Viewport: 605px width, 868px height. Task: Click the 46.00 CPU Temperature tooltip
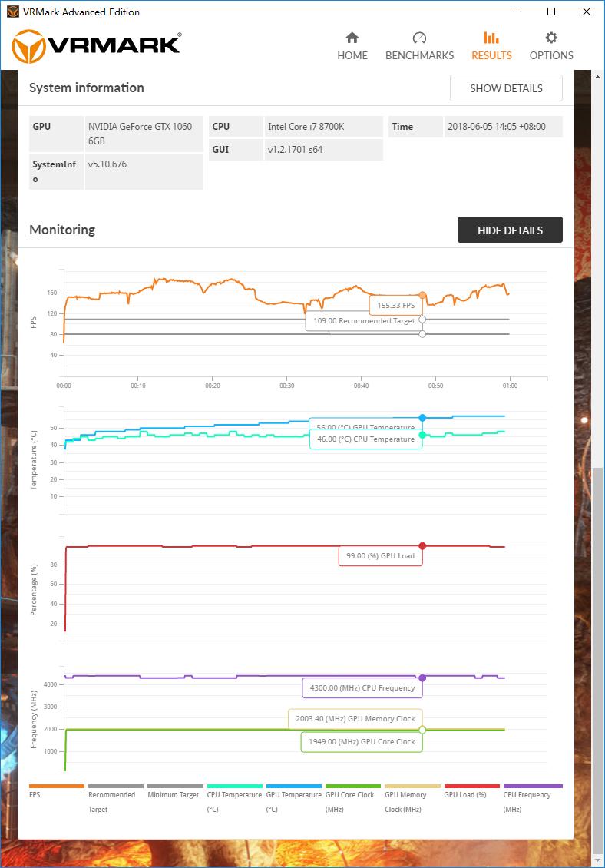(366, 439)
